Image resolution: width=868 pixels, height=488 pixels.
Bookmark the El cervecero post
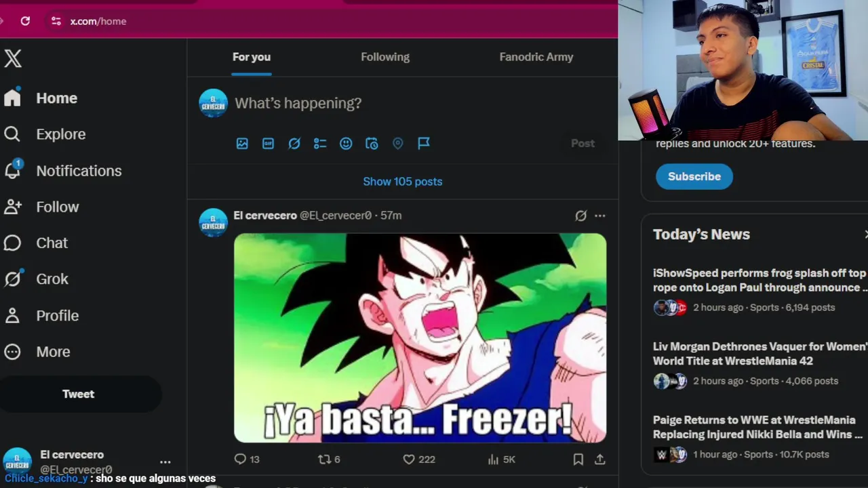(578, 459)
